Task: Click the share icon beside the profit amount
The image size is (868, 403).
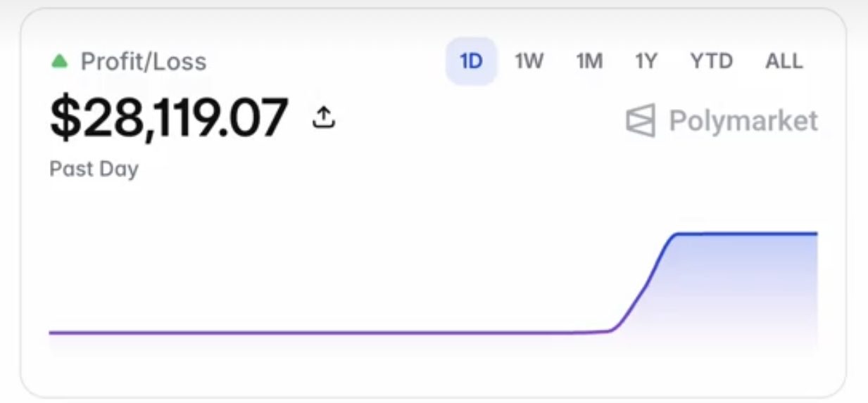Action: (x=324, y=117)
